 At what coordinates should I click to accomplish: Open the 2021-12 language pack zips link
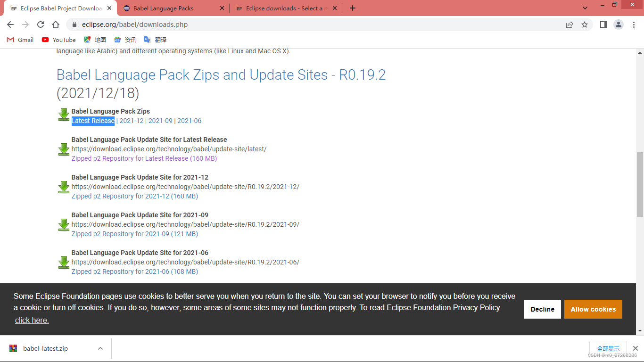click(132, 121)
